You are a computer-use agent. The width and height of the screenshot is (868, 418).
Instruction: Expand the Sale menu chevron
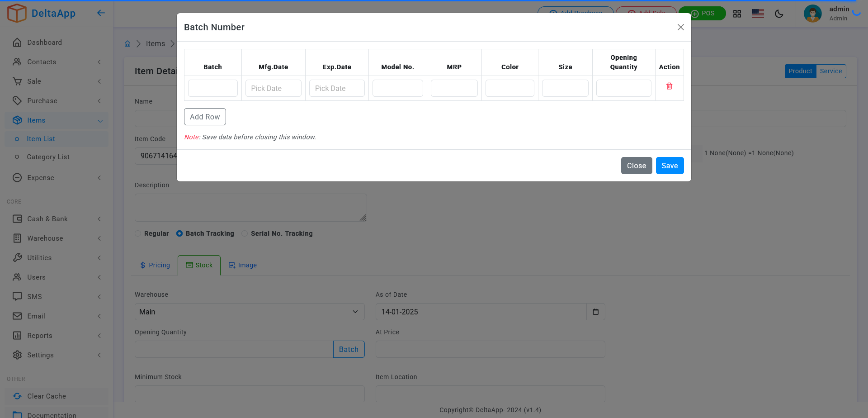pos(99,81)
